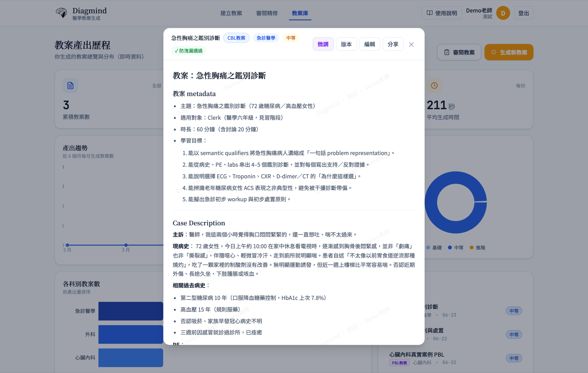The image size is (588, 373).
Task: Open the 使用說明 help button
Action: [x=441, y=13]
